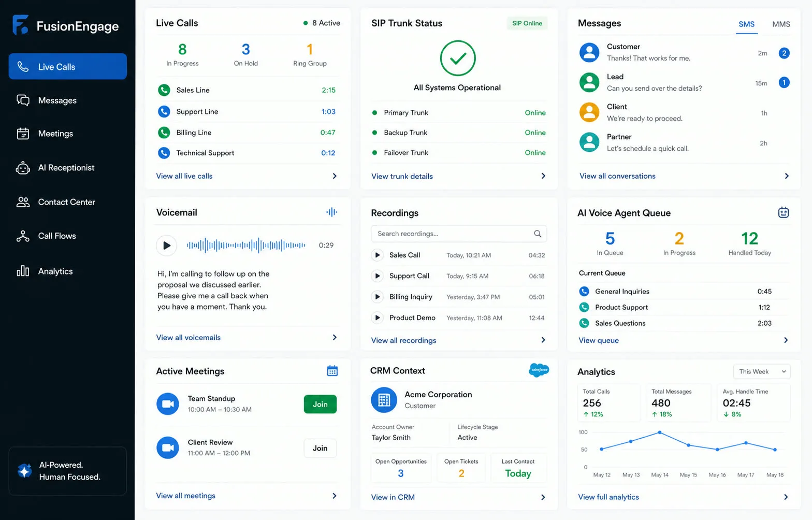Open the Voicemail waveform icon

click(332, 212)
